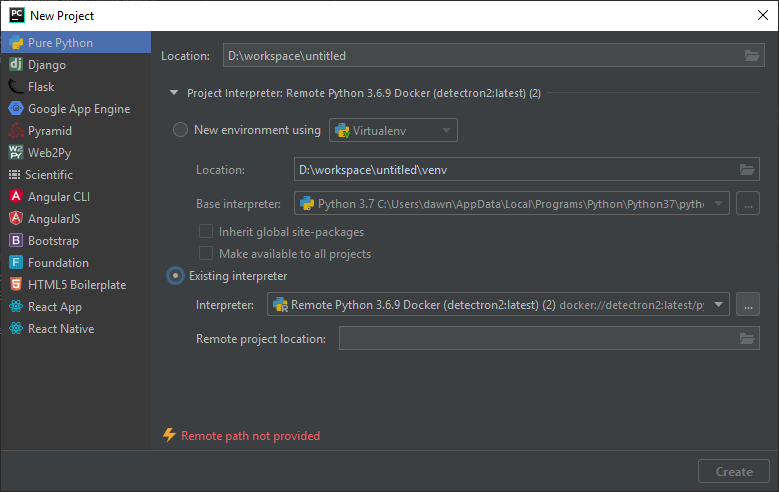Open the existing Interpreter dropdown arrow

[x=720, y=305]
